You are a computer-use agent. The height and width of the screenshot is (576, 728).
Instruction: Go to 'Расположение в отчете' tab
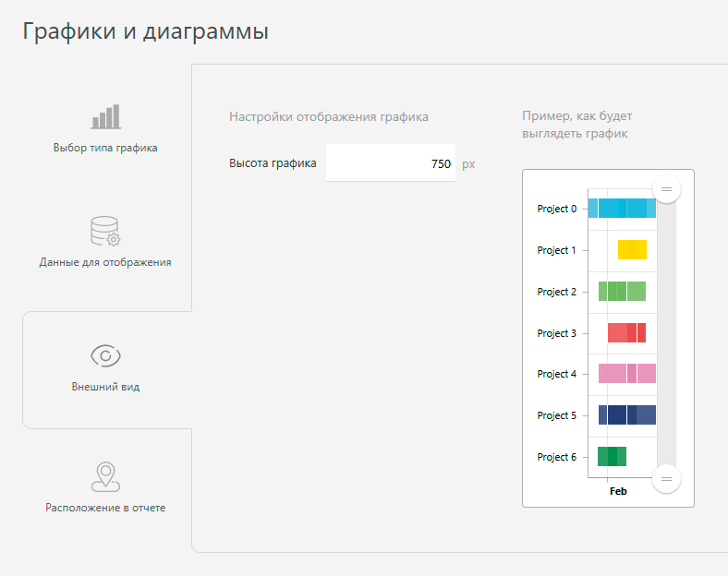click(x=105, y=488)
